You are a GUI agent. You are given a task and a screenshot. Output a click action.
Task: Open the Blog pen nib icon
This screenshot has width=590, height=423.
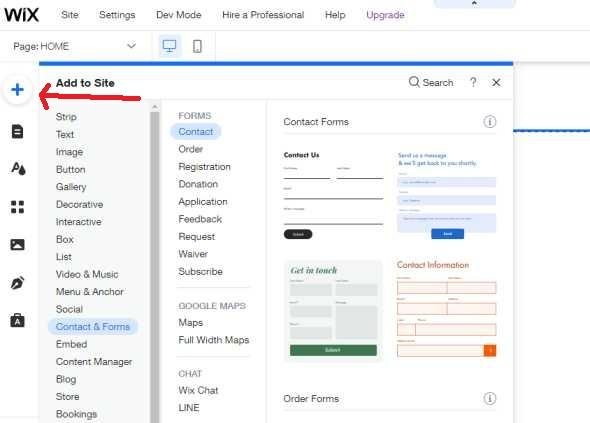point(17,283)
